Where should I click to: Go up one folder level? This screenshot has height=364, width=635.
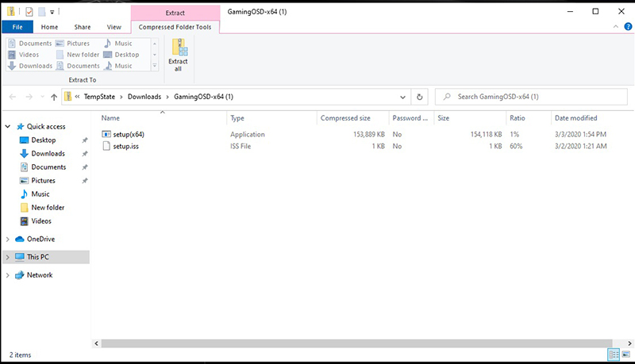tap(54, 97)
